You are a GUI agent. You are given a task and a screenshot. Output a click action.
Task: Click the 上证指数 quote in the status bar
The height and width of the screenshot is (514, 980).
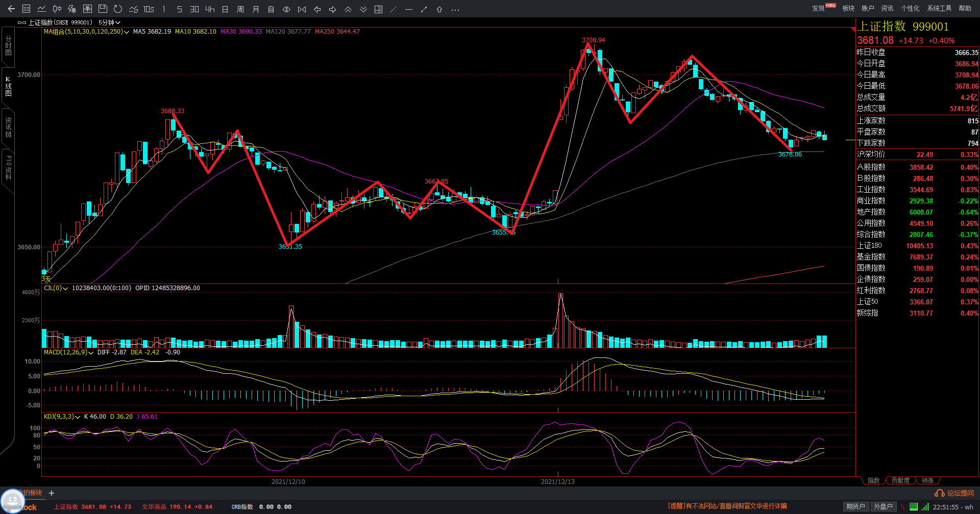[92, 507]
